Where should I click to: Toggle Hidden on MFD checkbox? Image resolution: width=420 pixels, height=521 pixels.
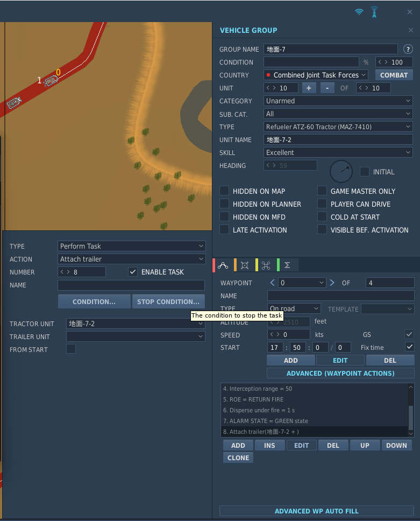tap(224, 217)
